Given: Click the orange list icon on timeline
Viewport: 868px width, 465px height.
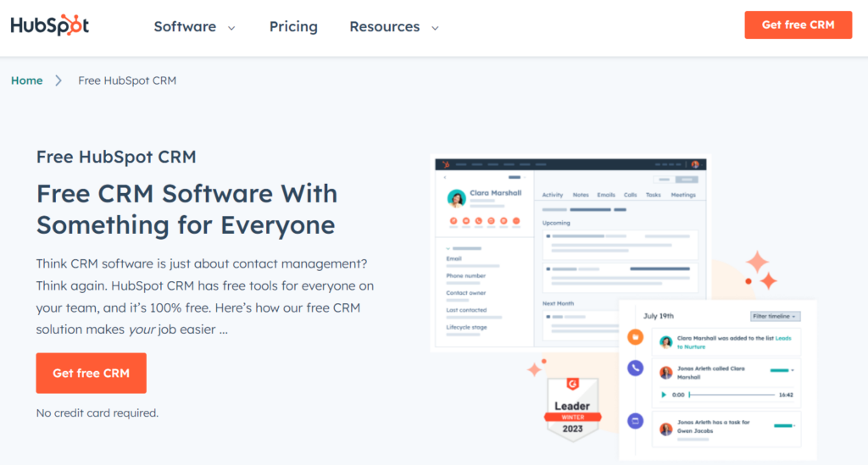Looking at the screenshot, I should coord(636,337).
